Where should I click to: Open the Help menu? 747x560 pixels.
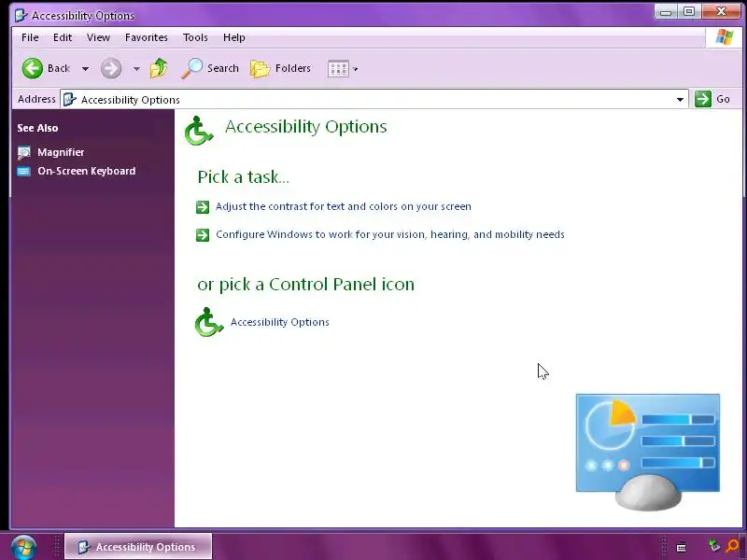click(234, 37)
